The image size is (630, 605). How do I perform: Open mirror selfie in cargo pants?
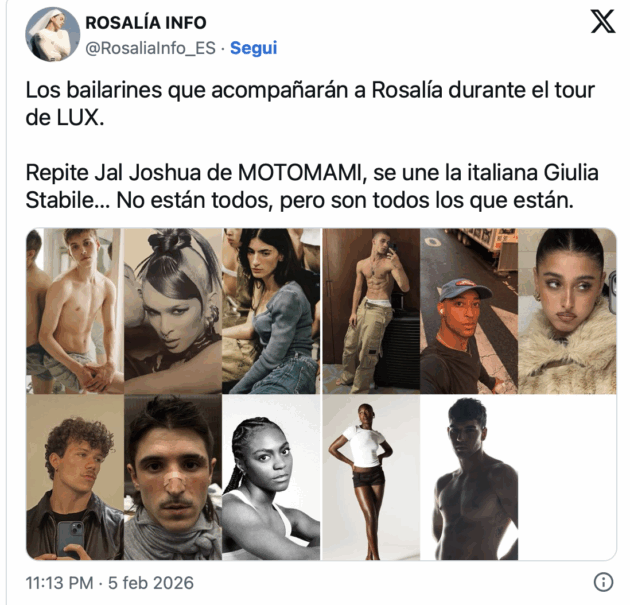371,311
